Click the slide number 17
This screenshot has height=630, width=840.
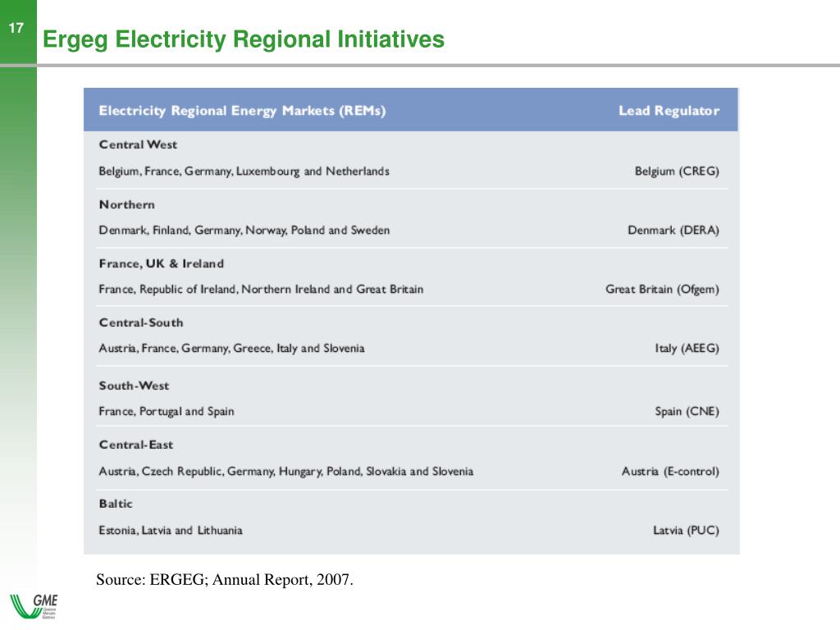point(16,28)
